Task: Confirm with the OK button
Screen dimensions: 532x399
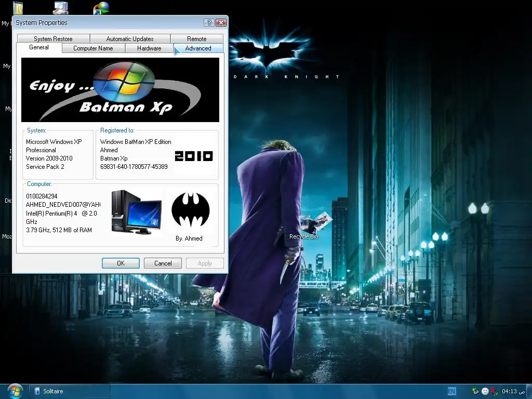Action: (121, 263)
